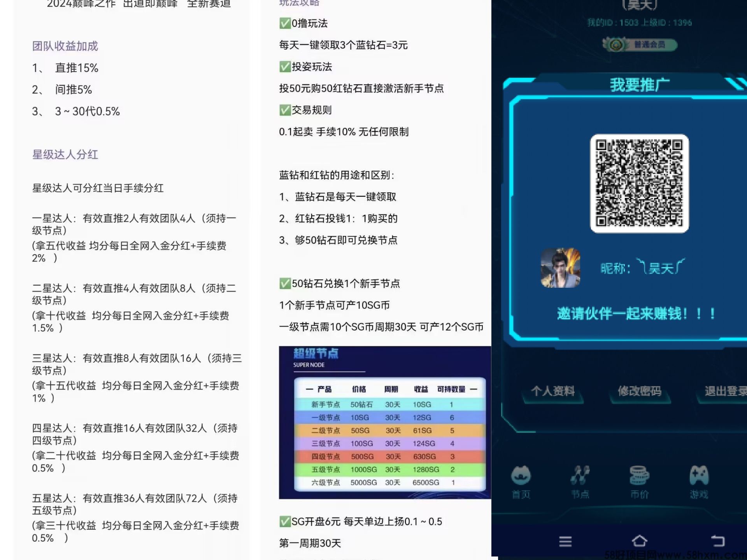The height and width of the screenshot is (560, 747).
Task: Click the 三级节点 row in the table
Action: (x=390, y=443)
